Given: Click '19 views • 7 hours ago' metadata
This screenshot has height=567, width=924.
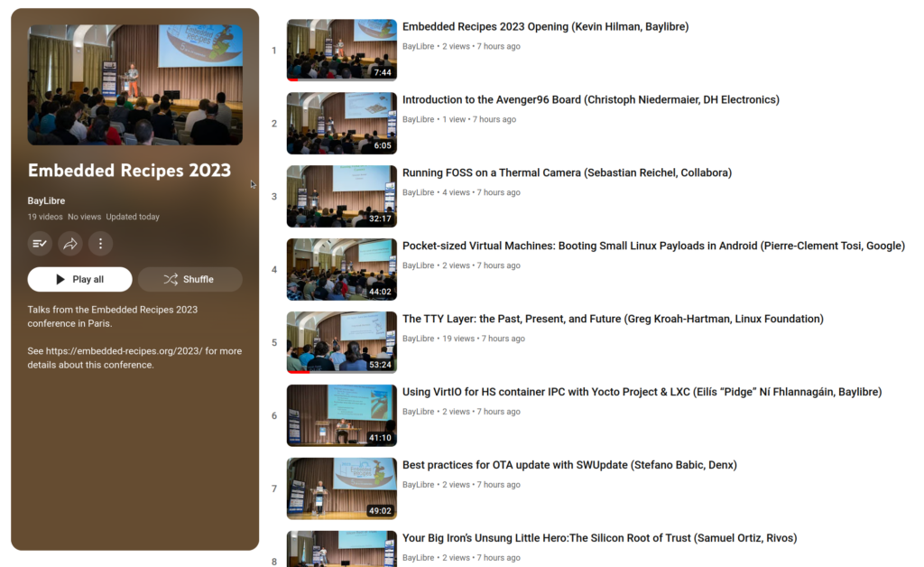Looking at the screenshot, I should (484, 339).
